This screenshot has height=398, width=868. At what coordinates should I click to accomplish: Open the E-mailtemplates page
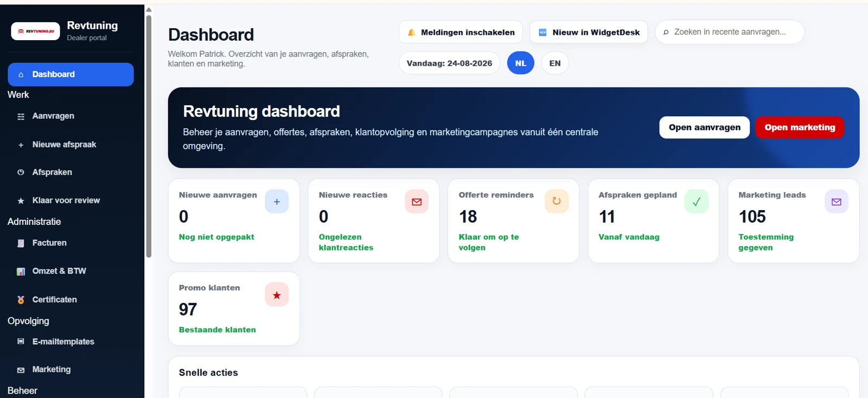pos(71,342)
